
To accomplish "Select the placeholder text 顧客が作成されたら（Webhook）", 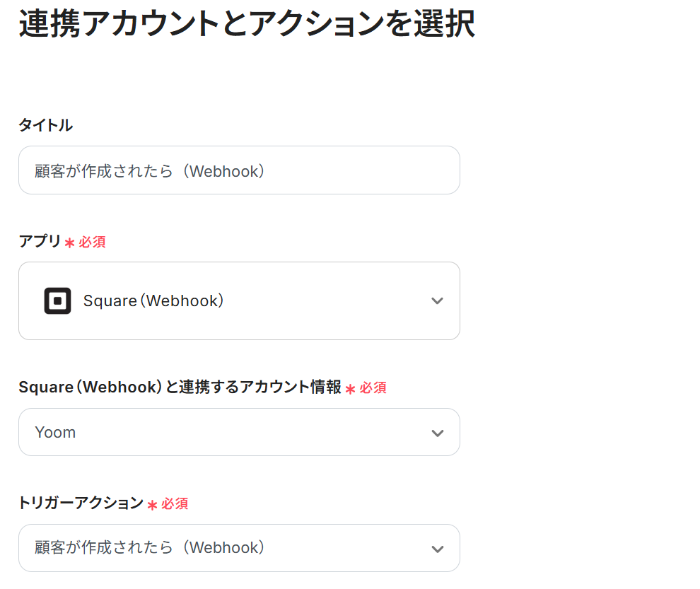I will [x=148, y=170].
